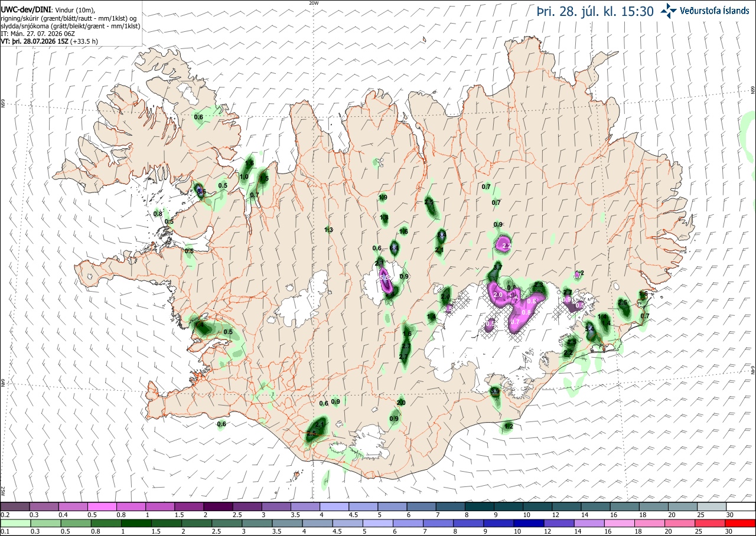Click the '3.9' value label on the map
The height and width of the screenshot is (536, 756).
point(495,391)
